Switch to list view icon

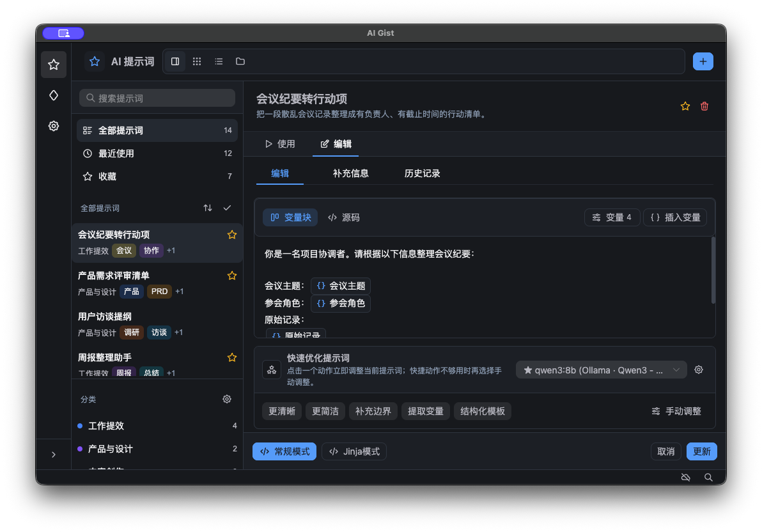(x=219, y=61)
